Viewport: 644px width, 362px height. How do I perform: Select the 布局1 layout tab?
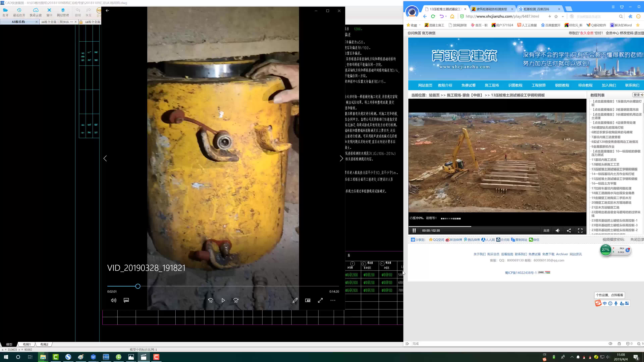[x=27, y=344]
